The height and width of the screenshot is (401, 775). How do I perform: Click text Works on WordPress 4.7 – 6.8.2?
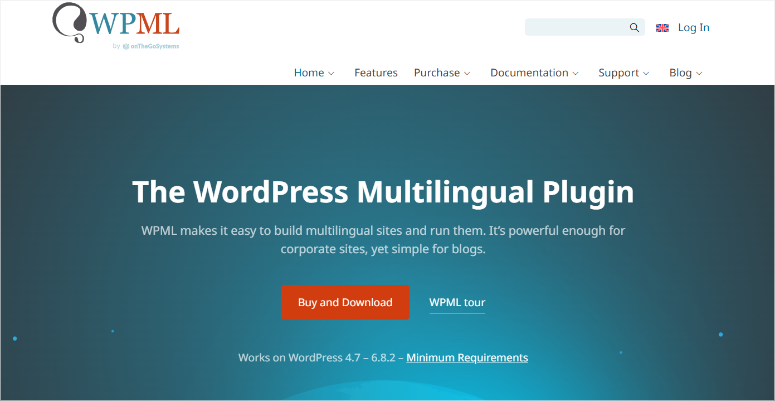tap(317, 357)
